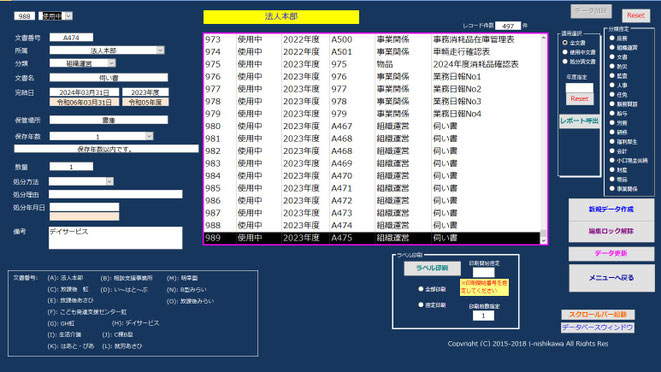Select row 975 2024年度消耗品確認表

(x=372, y=64)
